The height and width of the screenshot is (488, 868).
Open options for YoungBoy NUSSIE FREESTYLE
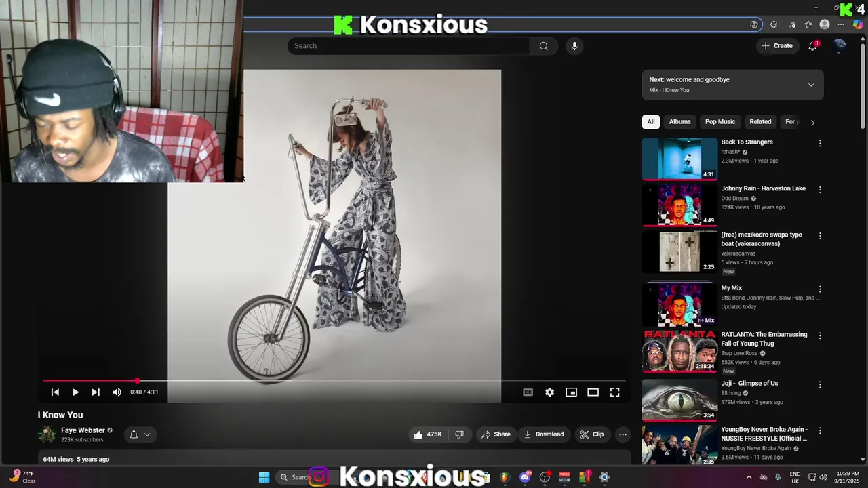tap(820, 430)
